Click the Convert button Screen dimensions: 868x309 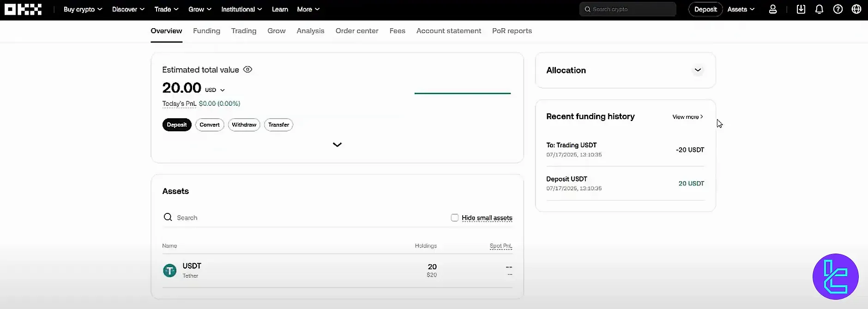point(210,125)
